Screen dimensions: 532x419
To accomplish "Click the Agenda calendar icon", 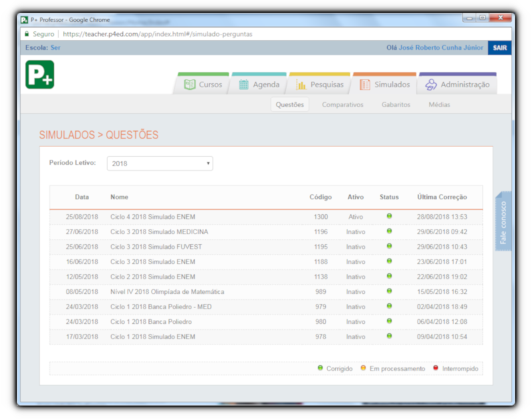I will click(243, 84).
